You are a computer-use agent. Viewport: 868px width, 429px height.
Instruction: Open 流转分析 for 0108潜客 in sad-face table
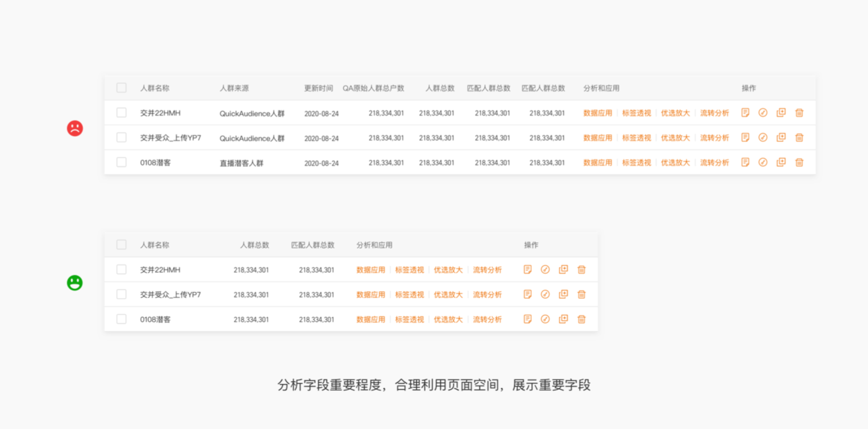(x=714, y=163)
